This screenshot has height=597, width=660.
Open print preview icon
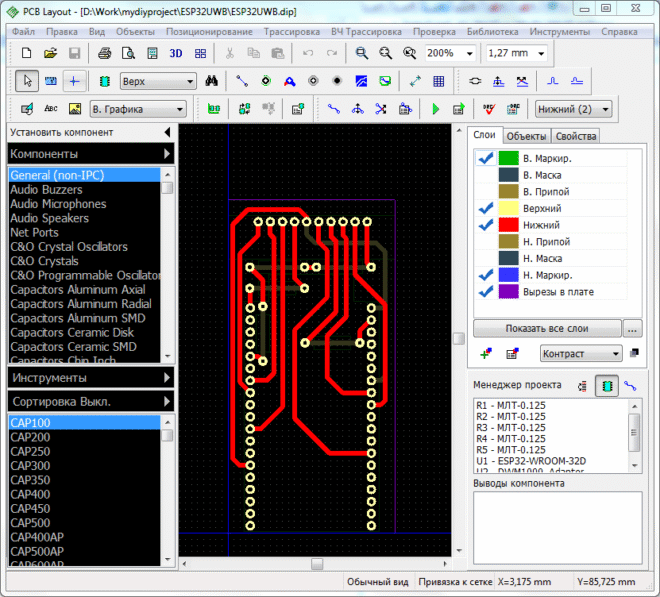pyautogui.click(x=128, y=53)
